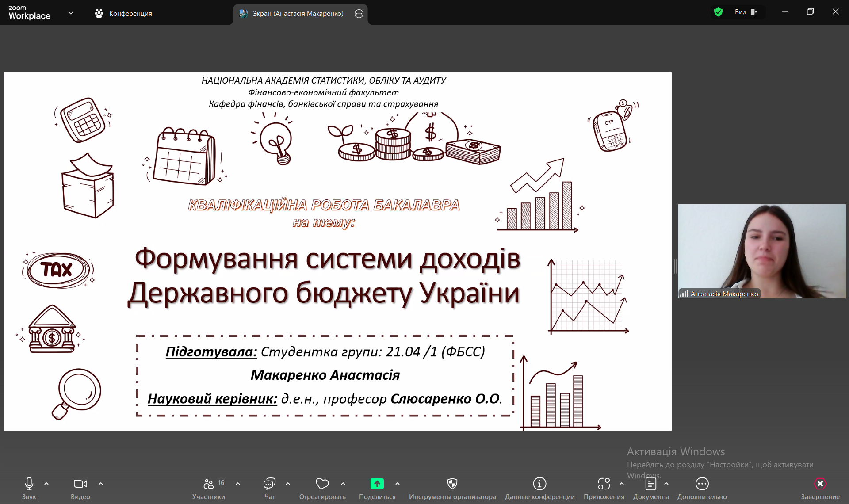Click the Завершение end meeting button
Viewport: 849px width, 504px height.
tap(820, 484)
